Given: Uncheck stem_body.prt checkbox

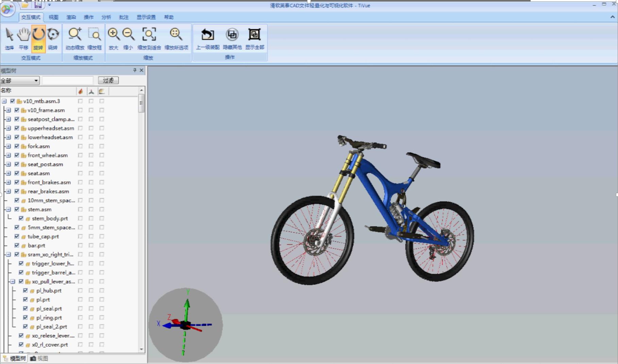Looking at the screenshot, I should (21, 218).
